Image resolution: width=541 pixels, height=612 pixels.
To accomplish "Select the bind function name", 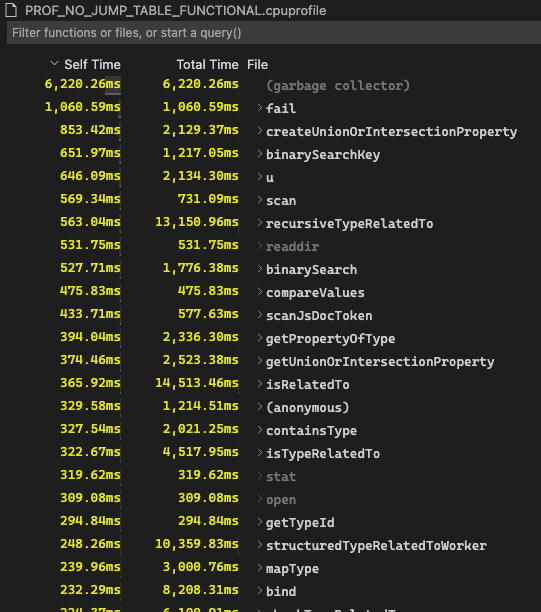I will pos(281,592).
